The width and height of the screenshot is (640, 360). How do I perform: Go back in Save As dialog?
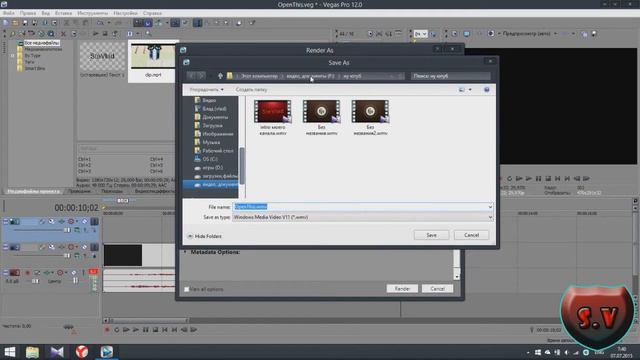point(191,76)
